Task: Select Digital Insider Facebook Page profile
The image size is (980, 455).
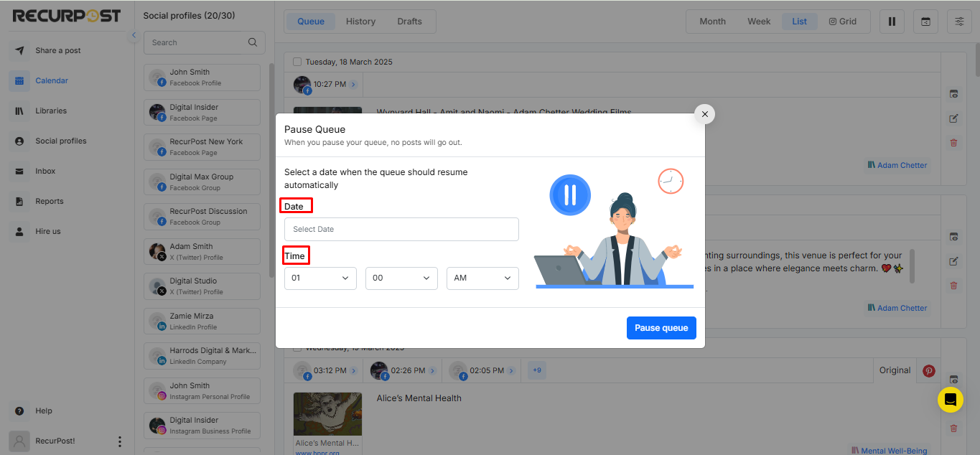Action: (202, 113)
